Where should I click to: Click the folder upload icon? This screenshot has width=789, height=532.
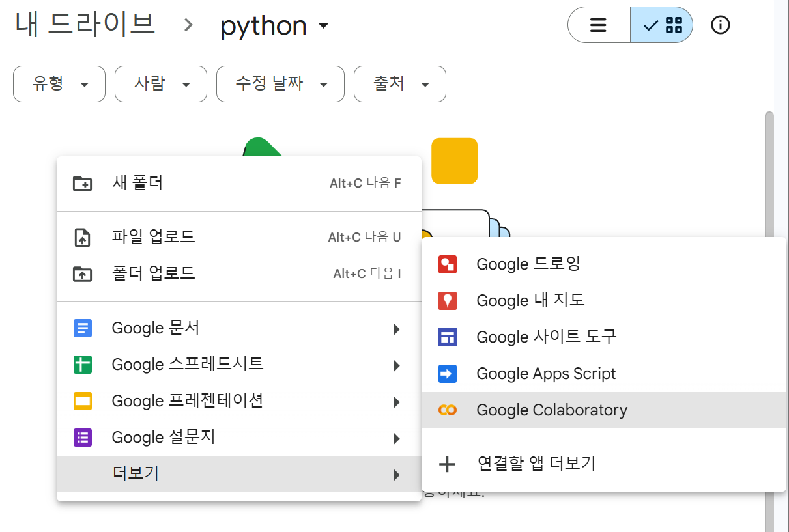coord(82,273)
